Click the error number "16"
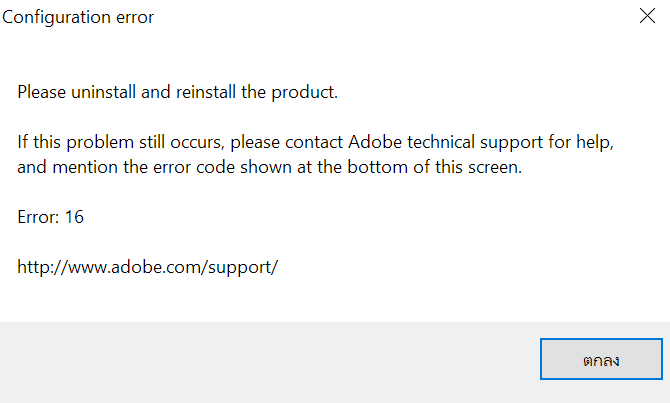Screen dimensions: 670x403 (x=74, y=217)
